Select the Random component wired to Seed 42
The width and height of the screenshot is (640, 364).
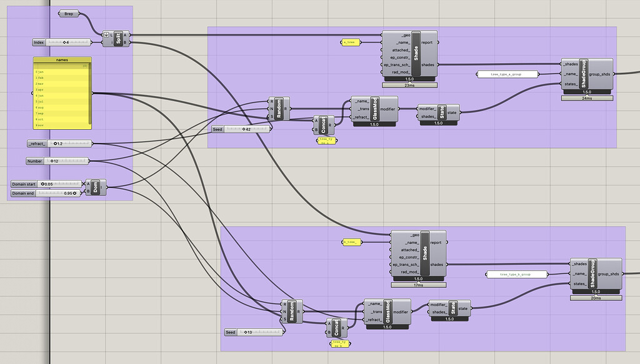[x=277, y=108]
